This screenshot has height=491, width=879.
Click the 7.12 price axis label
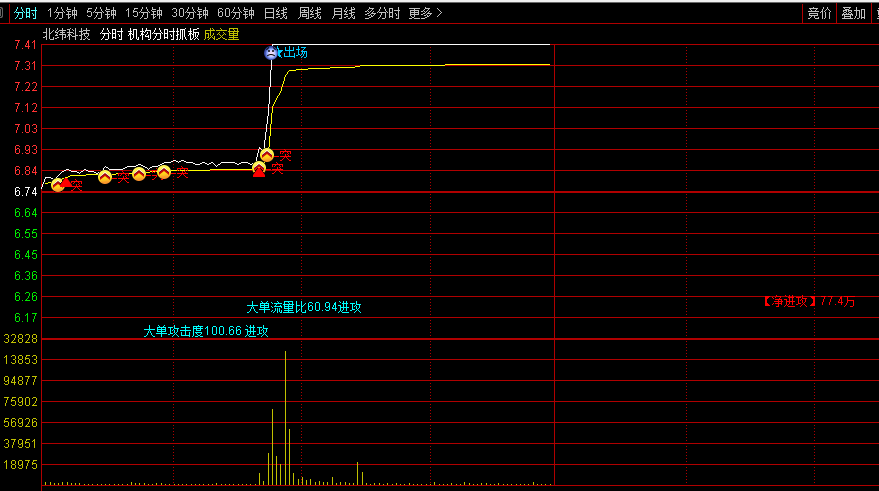point(25,108)
